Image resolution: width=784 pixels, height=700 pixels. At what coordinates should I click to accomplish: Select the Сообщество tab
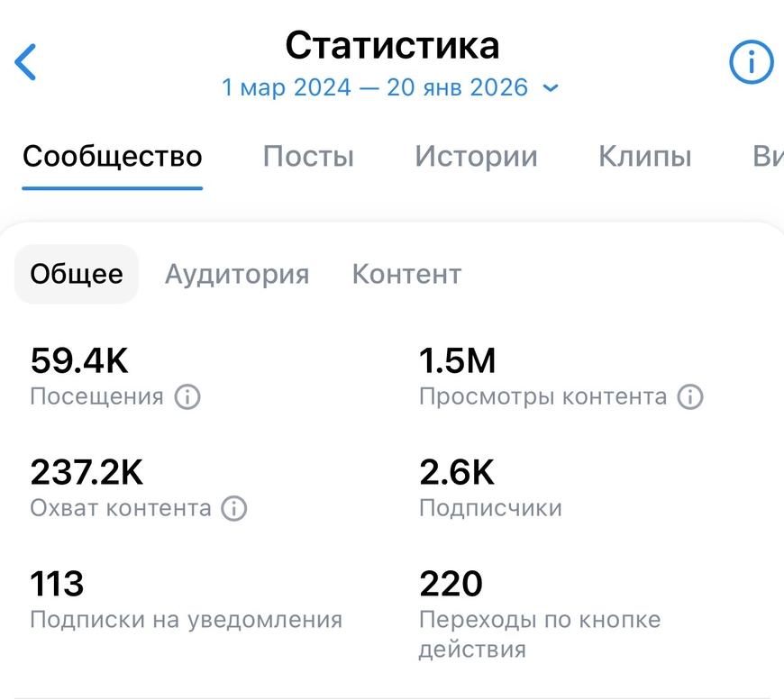pyautogui.click(x=113, y=157)
